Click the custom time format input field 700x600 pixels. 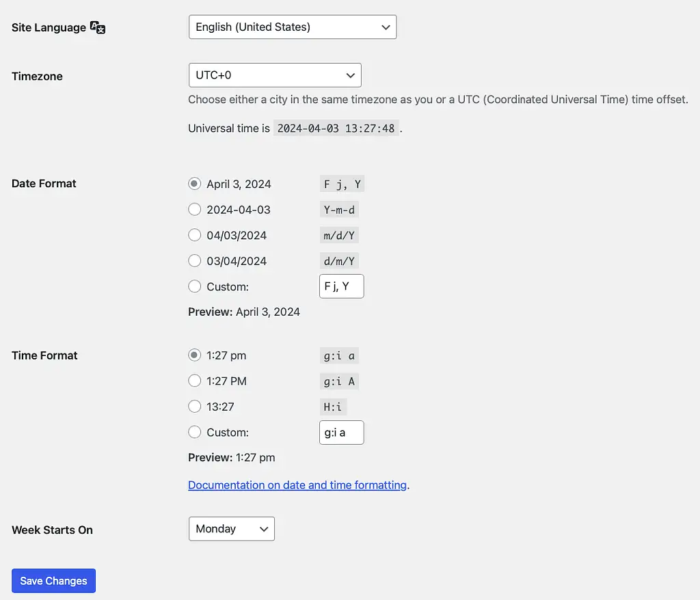pos(341,432)
